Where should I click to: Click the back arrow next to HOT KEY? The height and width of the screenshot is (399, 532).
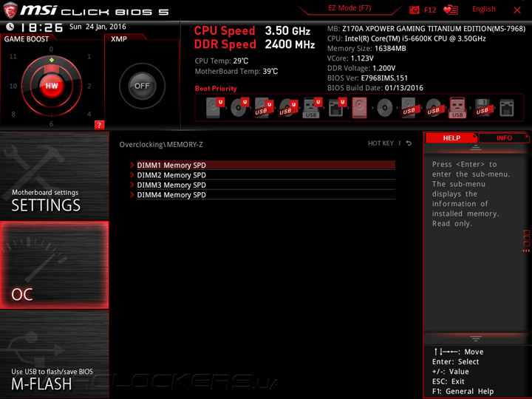409,143
